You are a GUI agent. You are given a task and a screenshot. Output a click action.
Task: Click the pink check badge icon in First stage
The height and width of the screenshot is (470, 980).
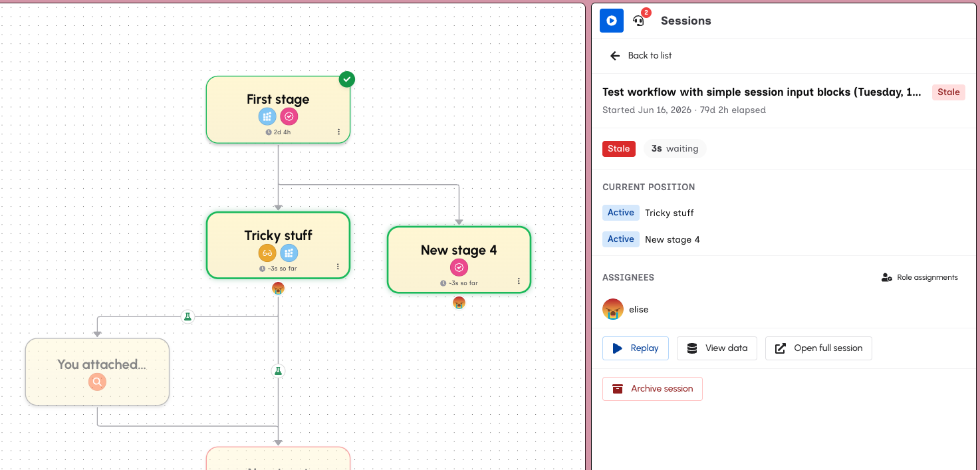[x=289, y=117]
